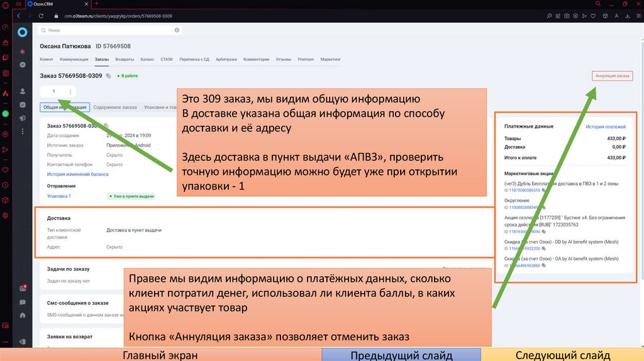
Task: Open the CRM sidebar megaphone icon
Action: tap(23, 118)
